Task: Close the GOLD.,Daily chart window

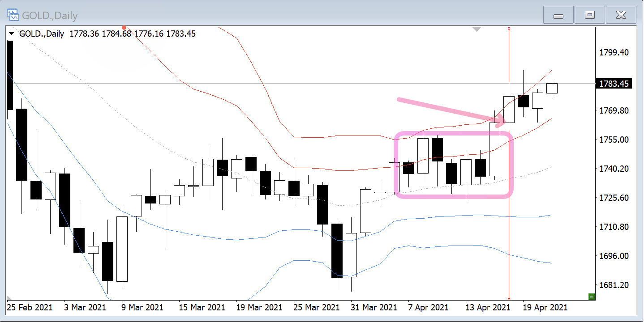Action: pos(621,16)
